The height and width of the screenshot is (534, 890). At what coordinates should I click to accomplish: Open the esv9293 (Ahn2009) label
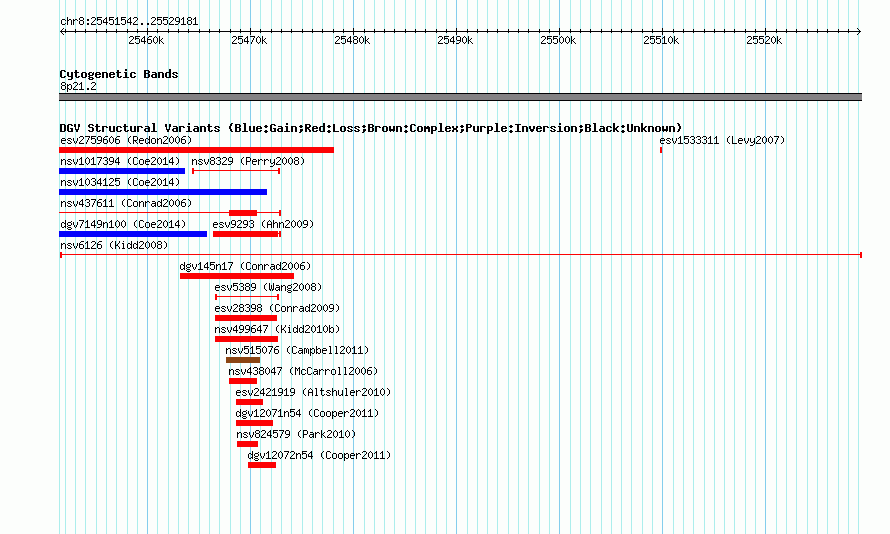tap(263, 224)
